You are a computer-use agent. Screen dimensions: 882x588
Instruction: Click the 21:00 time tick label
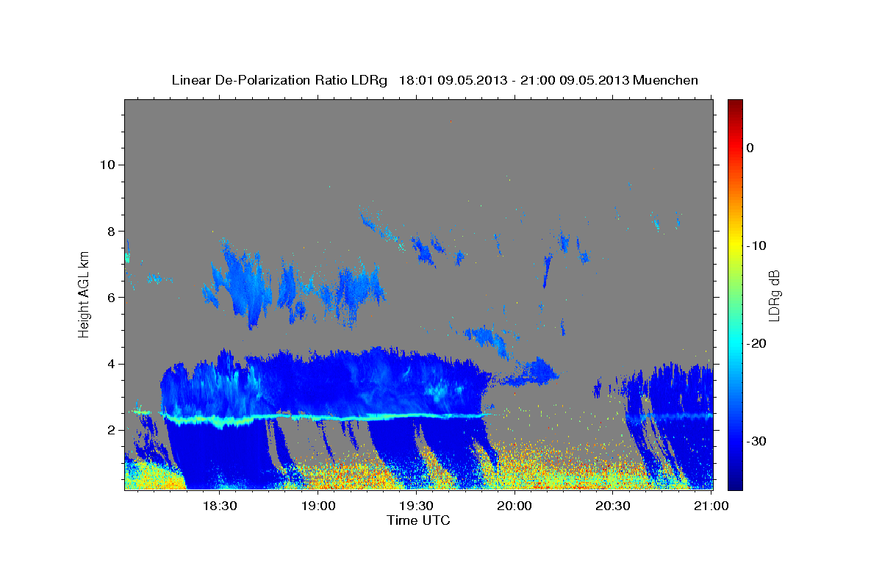[711, 506]
